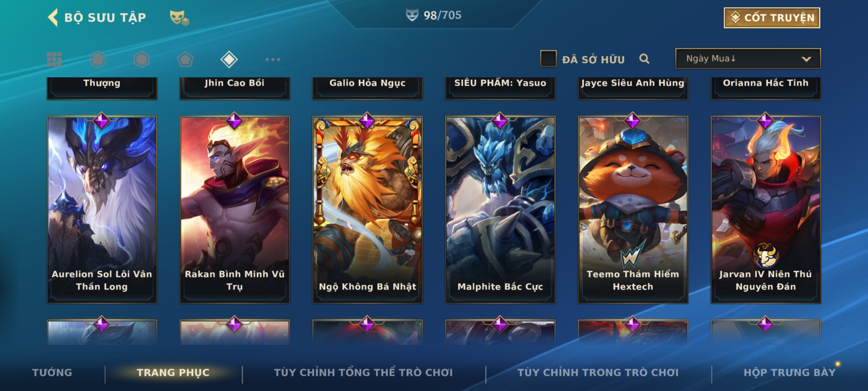This screenshot has height=391, width=868.
Task: Open the Hộp Trưng Bày tab
Action: pos(790,373)
